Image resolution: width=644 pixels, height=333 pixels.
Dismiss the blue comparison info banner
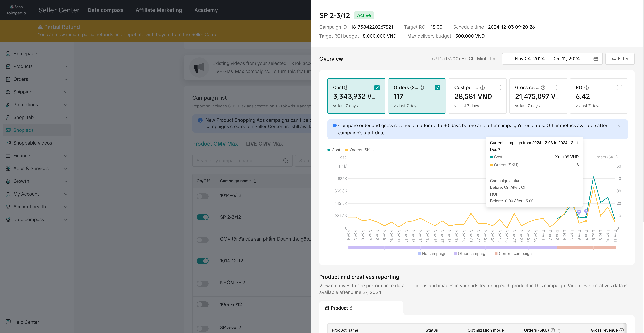pos(619,126)
